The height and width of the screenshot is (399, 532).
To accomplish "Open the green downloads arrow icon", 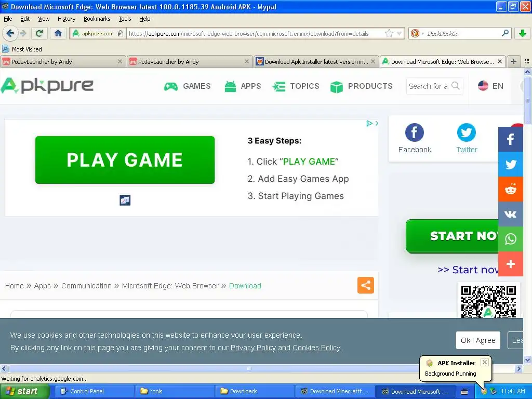I will click(x=522, y=33).
